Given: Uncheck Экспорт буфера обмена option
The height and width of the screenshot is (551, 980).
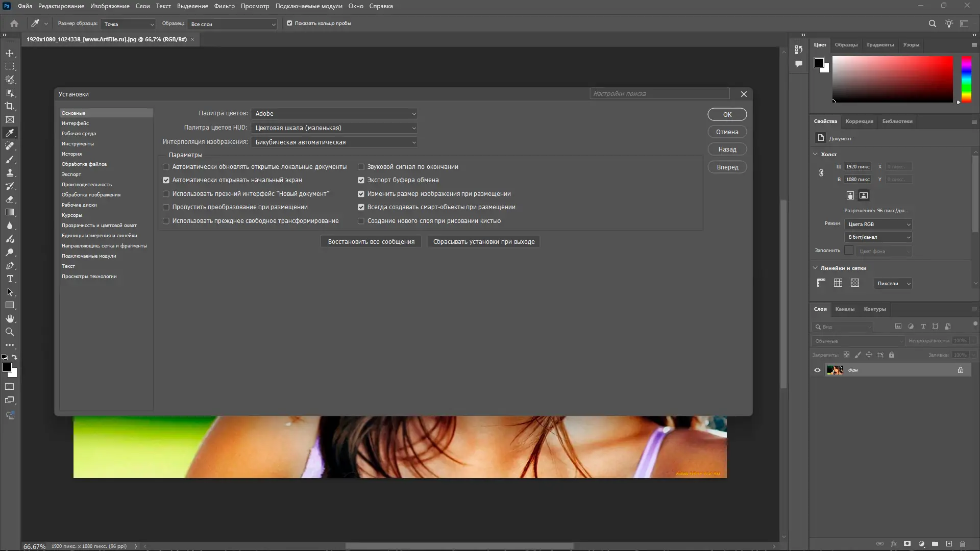Looking at the screenshot, I should click(361, 180).
